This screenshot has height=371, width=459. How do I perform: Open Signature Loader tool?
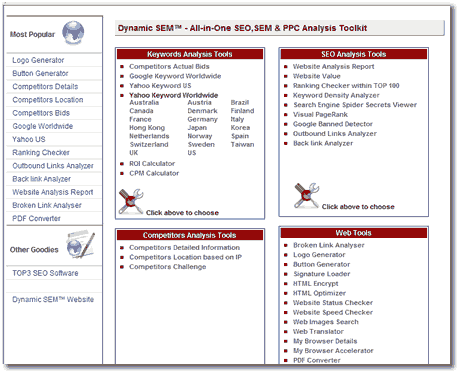click(321, 274)
